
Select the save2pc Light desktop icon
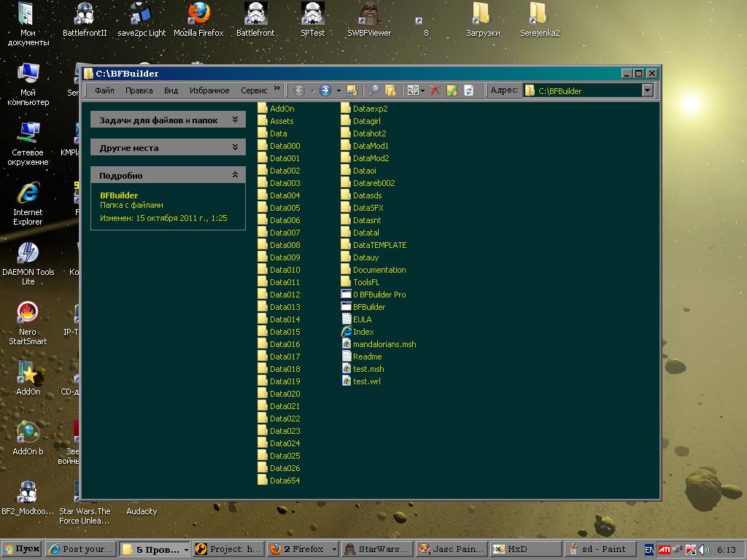[x=142, y=20]
